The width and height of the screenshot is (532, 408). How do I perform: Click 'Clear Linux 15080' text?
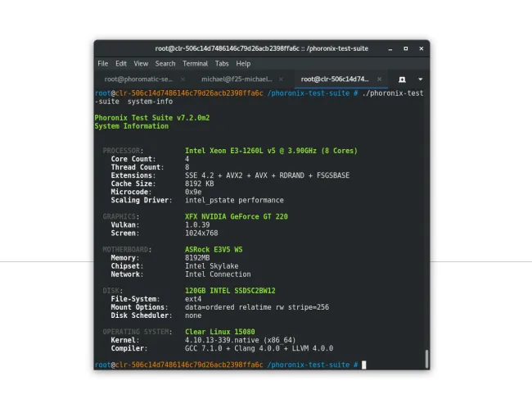220,332
